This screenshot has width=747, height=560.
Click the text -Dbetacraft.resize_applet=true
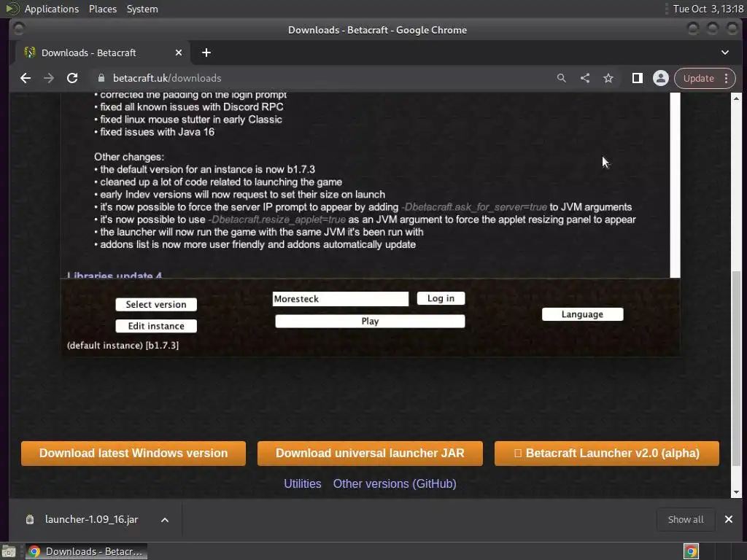click(x=276, y=219)
